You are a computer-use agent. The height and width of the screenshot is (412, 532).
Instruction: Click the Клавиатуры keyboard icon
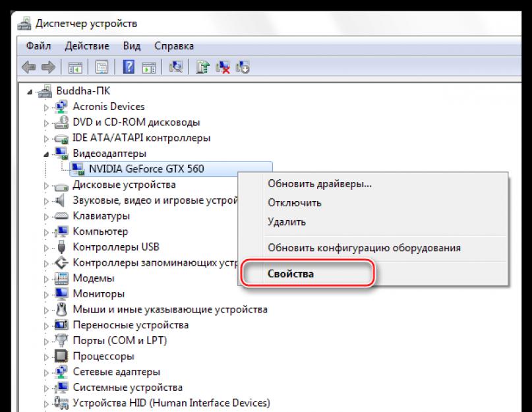tap(61, 216)
